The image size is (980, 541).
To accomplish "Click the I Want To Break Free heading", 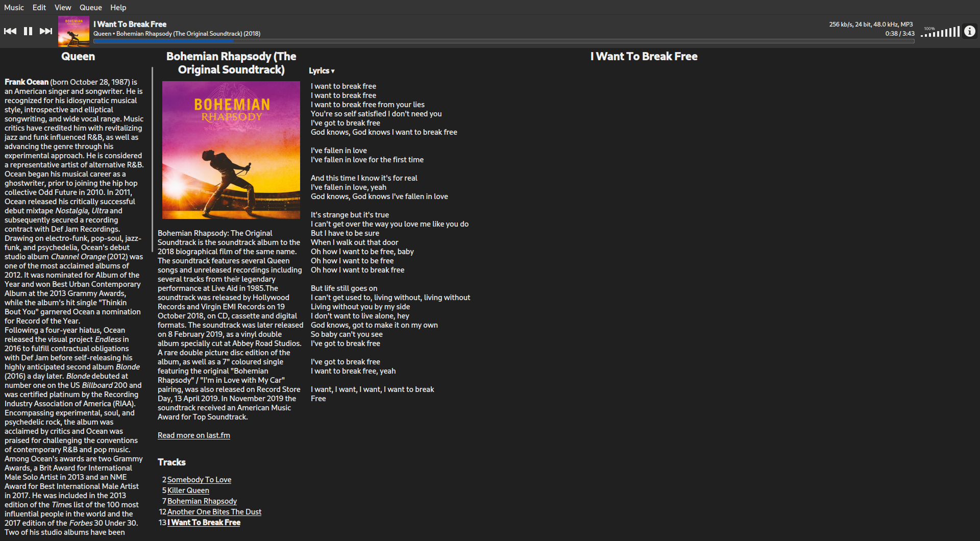I will point(644,57).
